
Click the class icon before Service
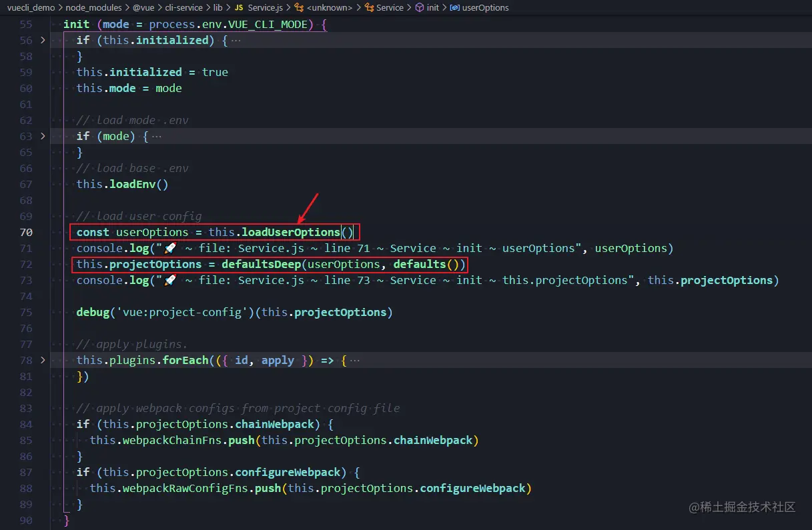(369, 8)
